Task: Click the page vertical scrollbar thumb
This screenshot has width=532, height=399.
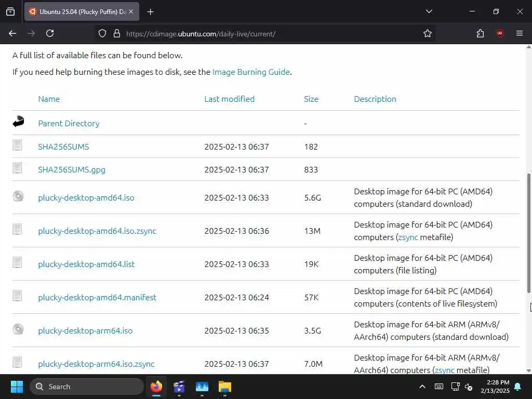Action: (x=528, y=233)
